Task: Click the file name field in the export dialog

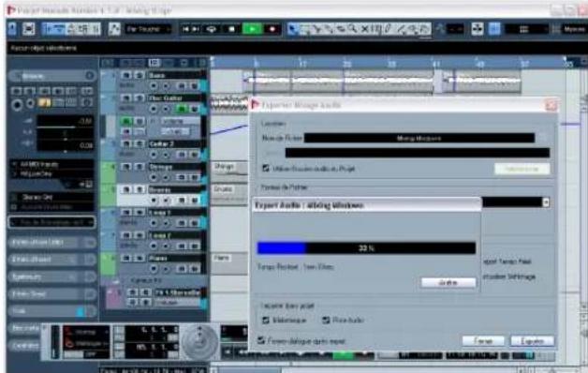Action: pos(419,138)
